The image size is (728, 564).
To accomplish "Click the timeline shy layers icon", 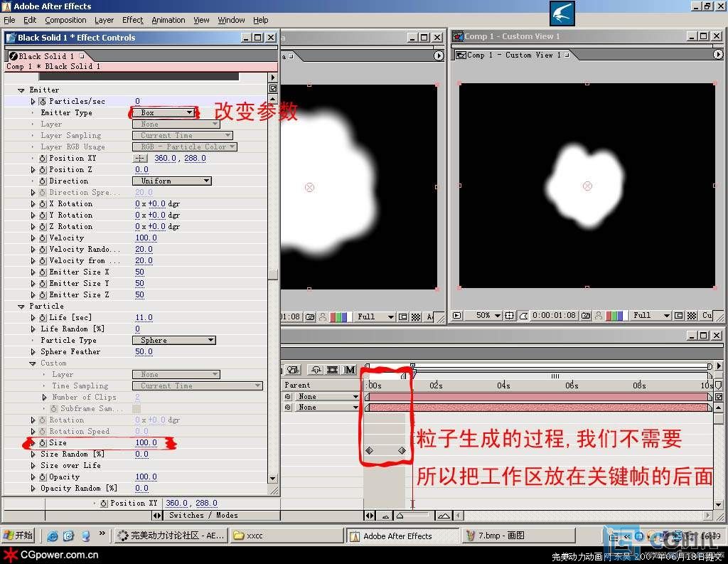I will (316, 371).
